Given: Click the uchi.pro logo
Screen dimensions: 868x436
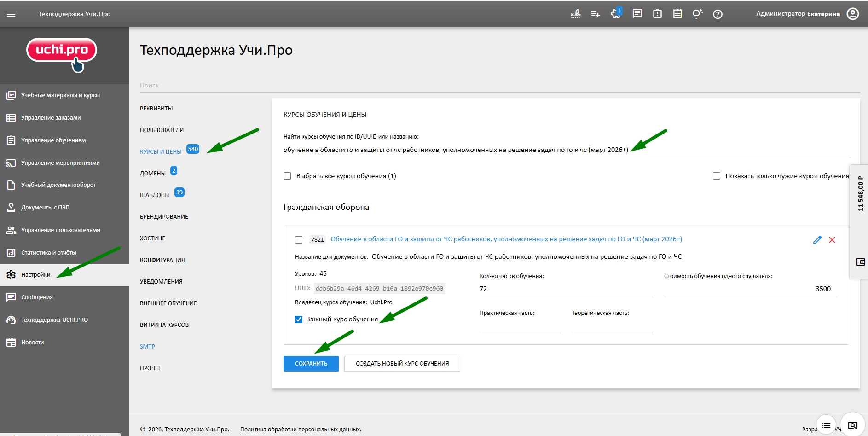Looking at the screenshot, I should [x=62, y=54].
